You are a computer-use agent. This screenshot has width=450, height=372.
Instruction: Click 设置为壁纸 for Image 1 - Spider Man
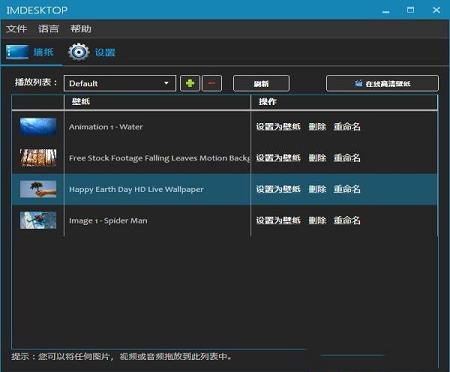pyautogui.click(x=278, y=220)
